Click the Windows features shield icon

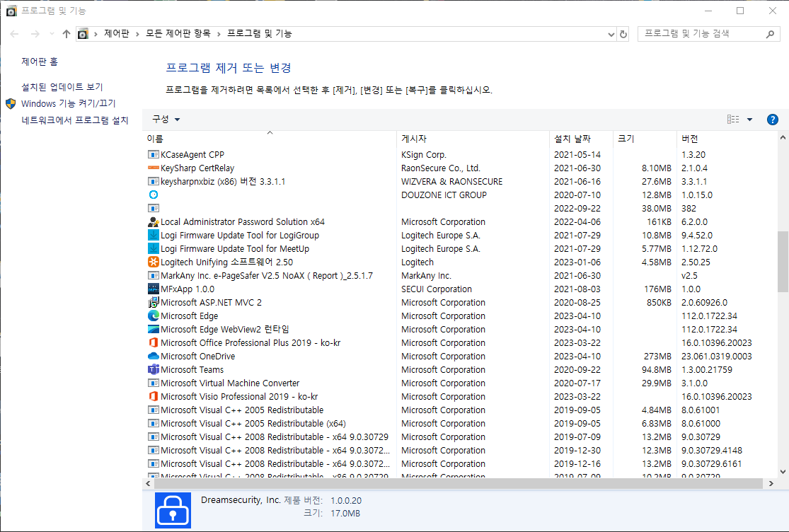point(11,103)
